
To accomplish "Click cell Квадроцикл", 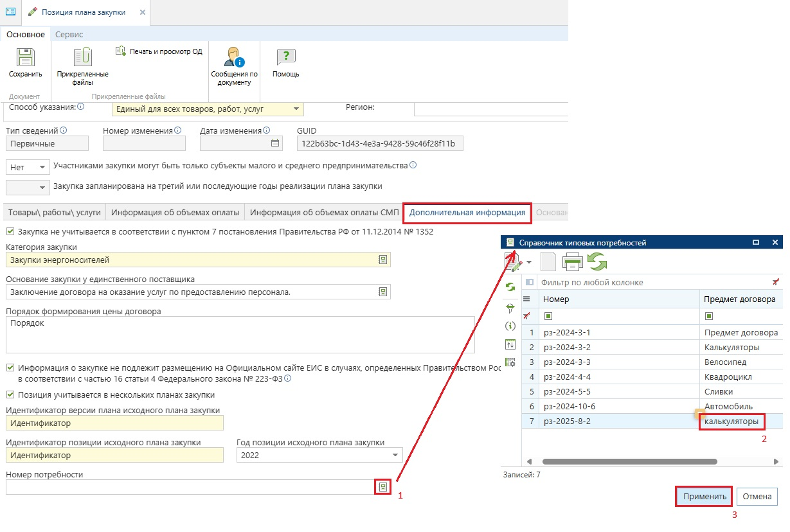I will (x=741, y=377).
